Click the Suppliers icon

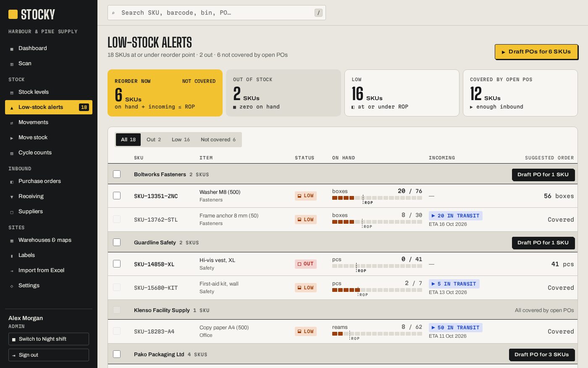(12, 212)
